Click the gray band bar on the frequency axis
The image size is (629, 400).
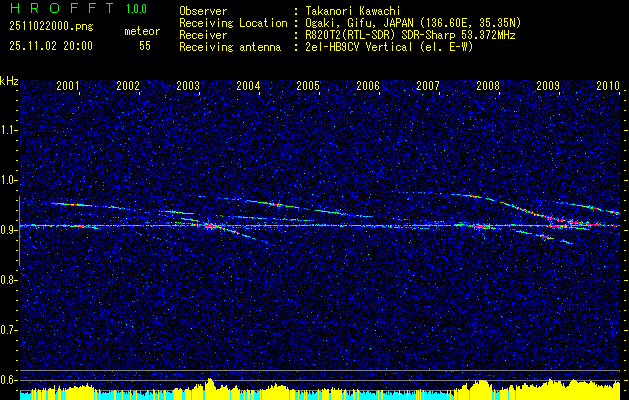[19, 231]
